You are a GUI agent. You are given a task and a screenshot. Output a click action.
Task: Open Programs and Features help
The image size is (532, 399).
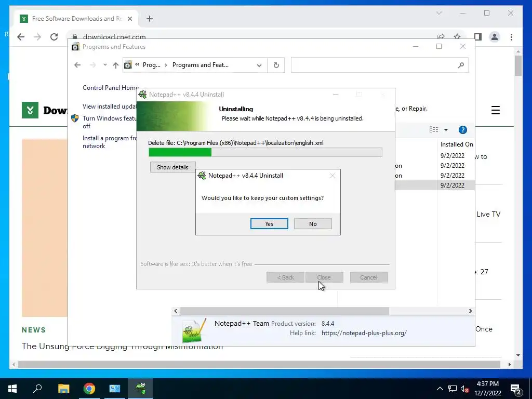[x=463, y=130]
